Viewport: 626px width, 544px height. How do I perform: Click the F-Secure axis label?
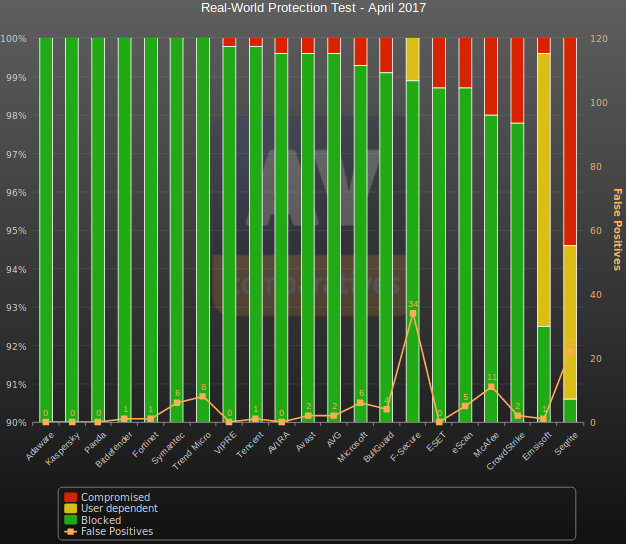405,447
